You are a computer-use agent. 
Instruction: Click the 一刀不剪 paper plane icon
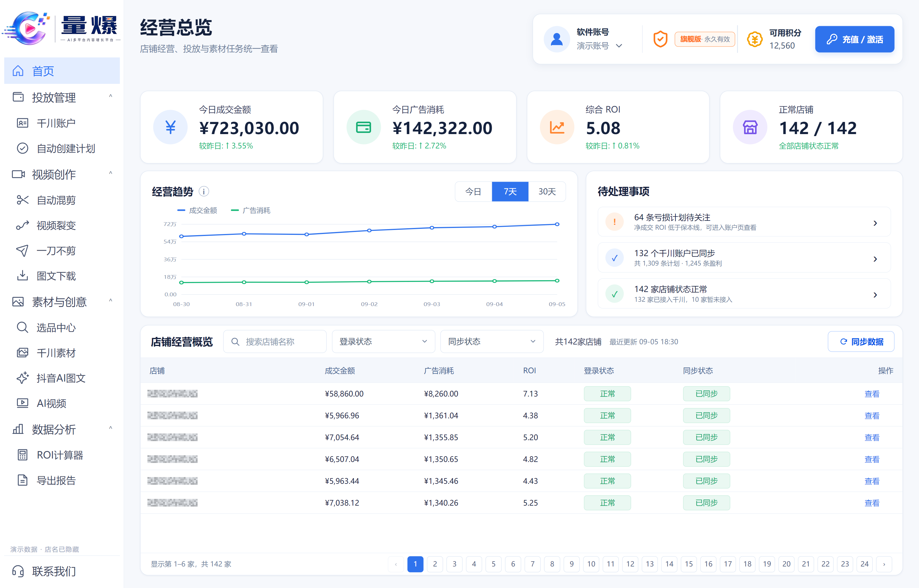click(x=22, y=250)
